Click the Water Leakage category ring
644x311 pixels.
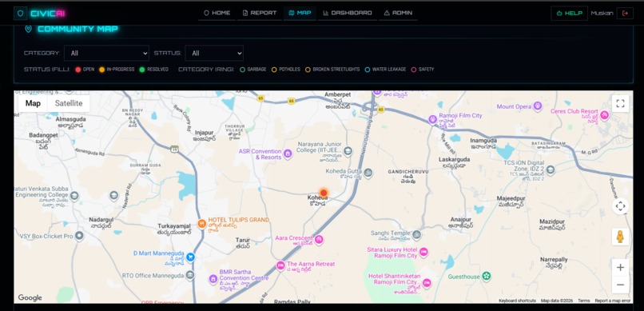coord(368,70)
